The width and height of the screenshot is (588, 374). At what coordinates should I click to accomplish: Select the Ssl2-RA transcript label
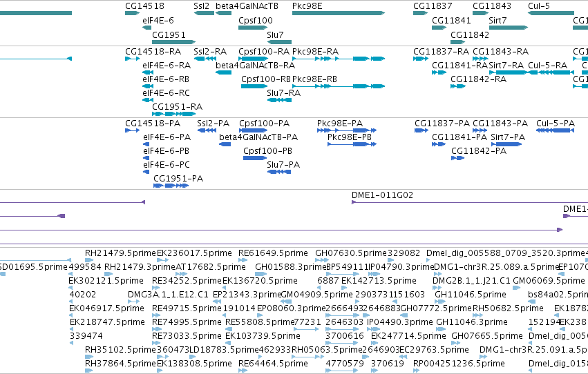(x=210, y=52)
